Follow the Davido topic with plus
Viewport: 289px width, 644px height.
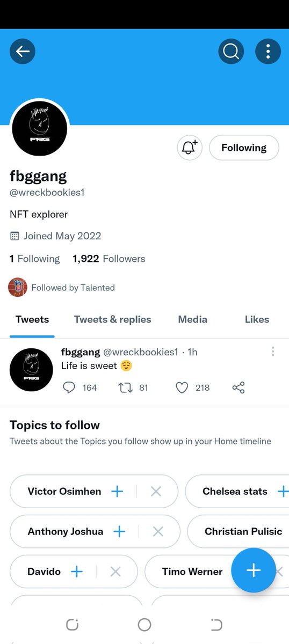click(77, 572)
